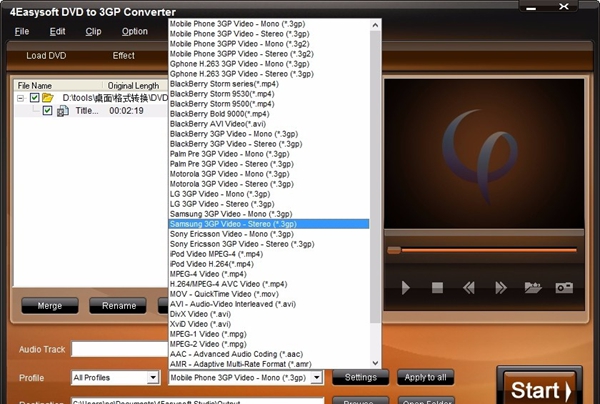
Task: Open the File menu
Action: (x=22, y=31)
